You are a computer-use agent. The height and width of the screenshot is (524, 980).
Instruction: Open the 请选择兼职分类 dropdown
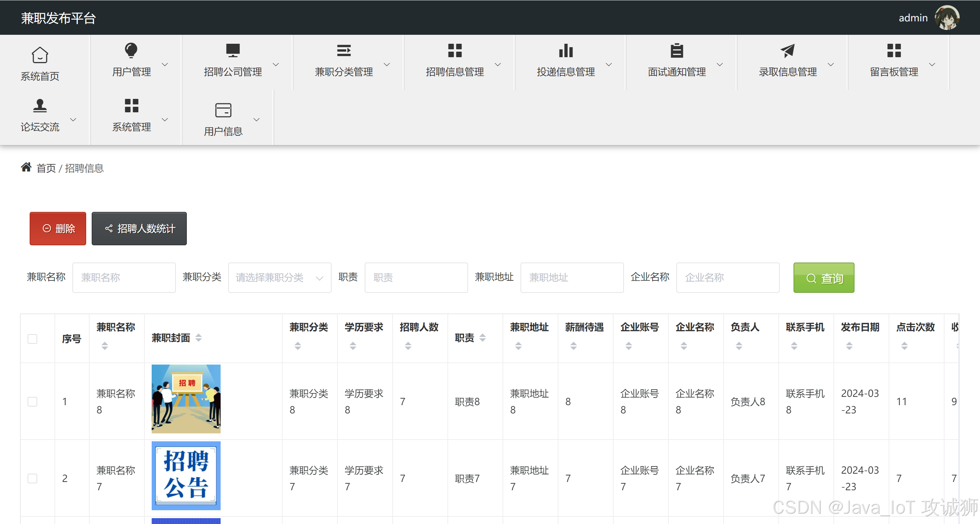point(280,278)
